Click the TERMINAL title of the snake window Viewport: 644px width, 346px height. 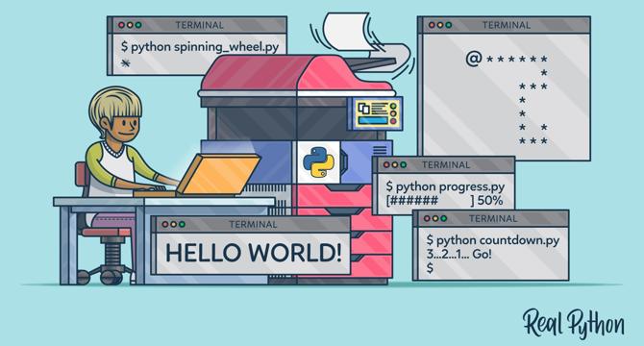click(x=507, y=25)
